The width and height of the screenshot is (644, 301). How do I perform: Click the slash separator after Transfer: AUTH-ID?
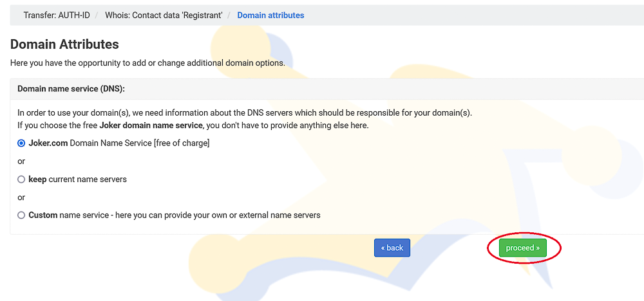point(97,15)
